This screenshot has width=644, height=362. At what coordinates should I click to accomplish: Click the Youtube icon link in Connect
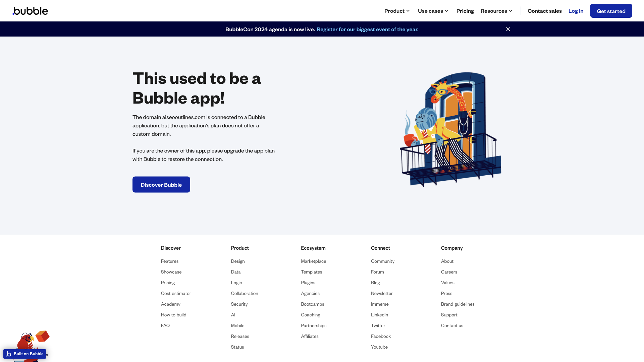coord(379,347)
